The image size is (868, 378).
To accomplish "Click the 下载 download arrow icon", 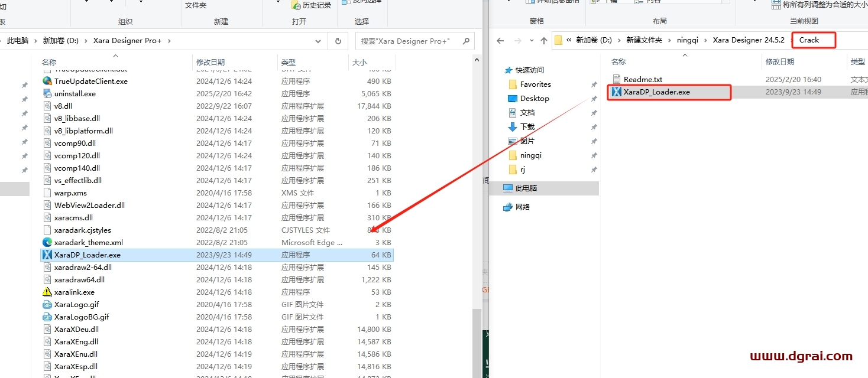I will pyautogui.click(x=513, y=126).
